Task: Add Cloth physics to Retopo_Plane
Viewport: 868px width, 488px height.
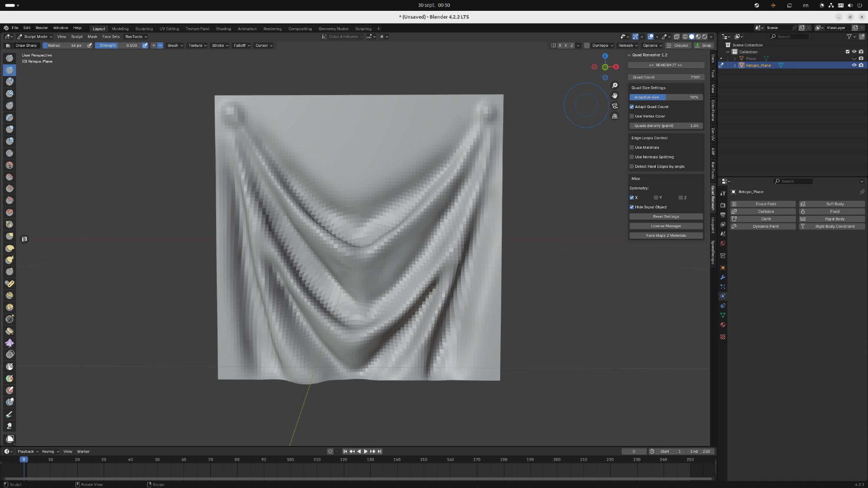Action: tap(763, 219)
